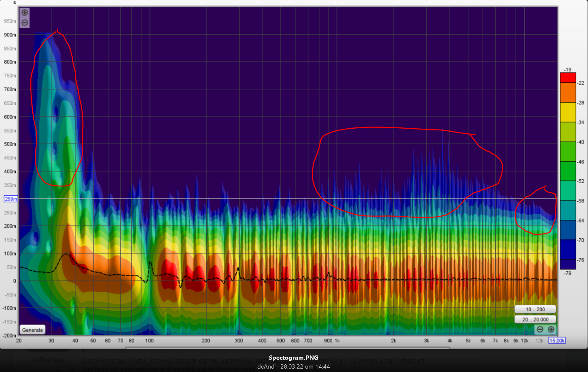Viewport: 588px width, 372px height.
Task: Click the 100 label on frequency axis
Action: tap(149, 341)
